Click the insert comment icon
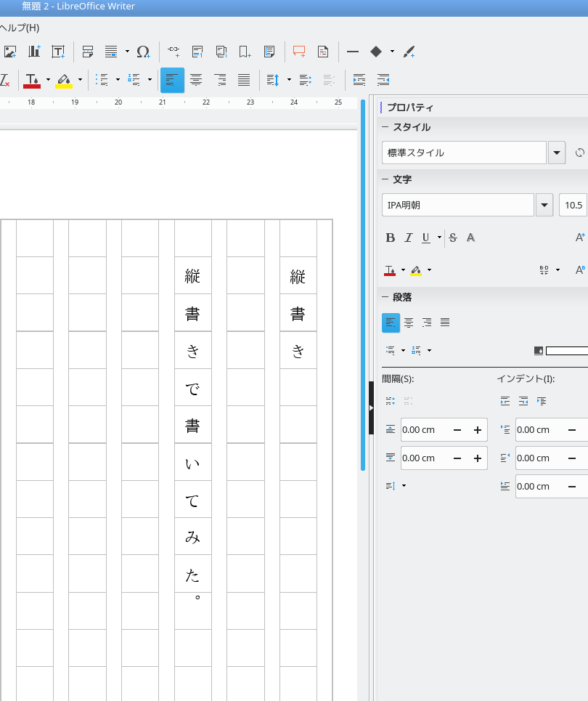The height and width of the screenshot is (701, 588). (x=298, y=52)
